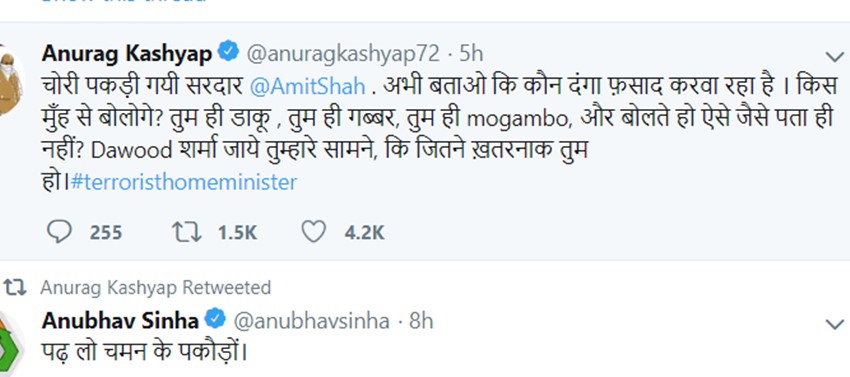
Task: Click the reply icon under Anurag's tweet
Action: coord(59,232)
